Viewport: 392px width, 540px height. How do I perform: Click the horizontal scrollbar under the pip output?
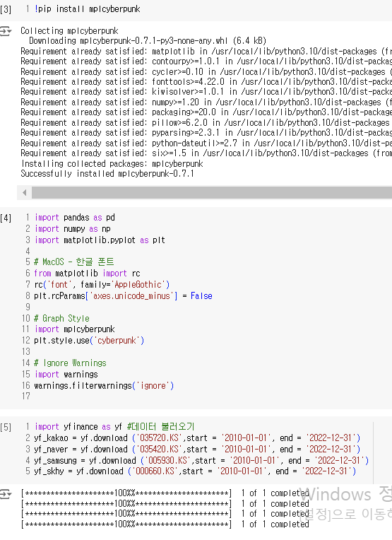pos(212,192)
